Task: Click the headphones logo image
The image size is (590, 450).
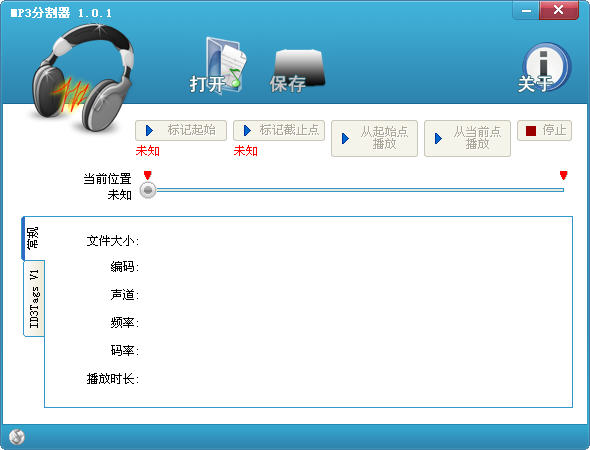Action: click(83, 77)
